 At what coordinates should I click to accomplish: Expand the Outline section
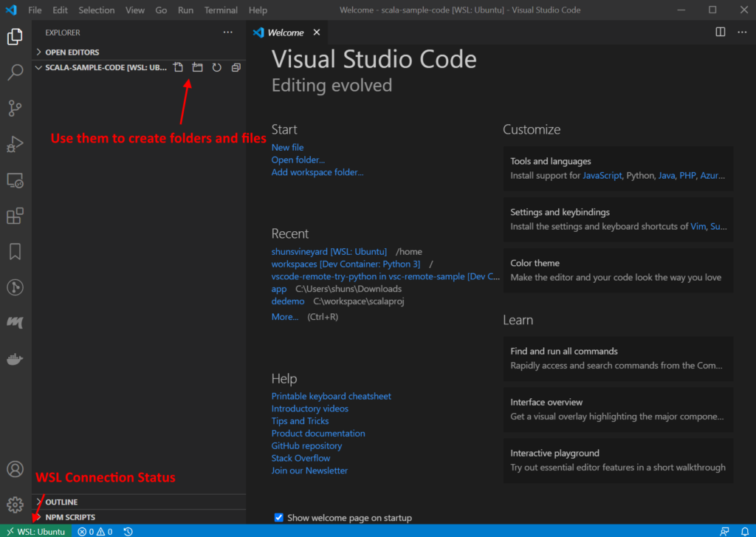click(61, 502)
